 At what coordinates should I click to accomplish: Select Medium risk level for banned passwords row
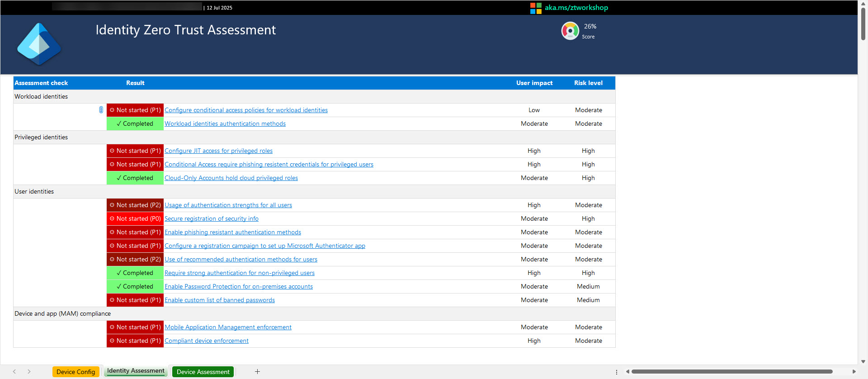(x=588, y=300)
